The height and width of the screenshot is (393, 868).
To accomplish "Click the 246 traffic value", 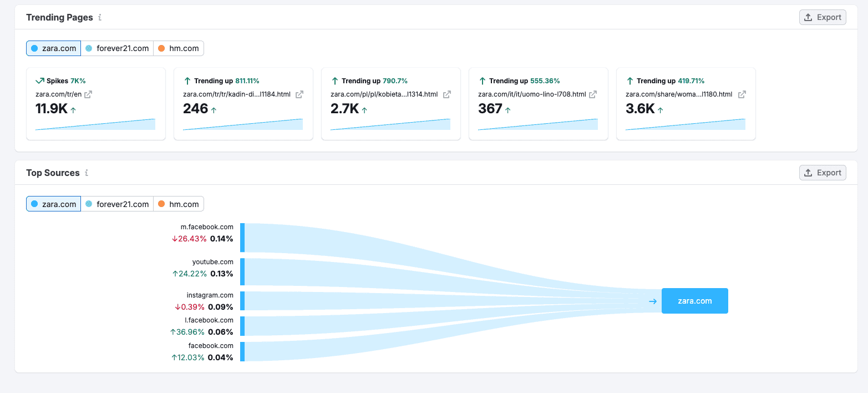I will coord(195,109).
